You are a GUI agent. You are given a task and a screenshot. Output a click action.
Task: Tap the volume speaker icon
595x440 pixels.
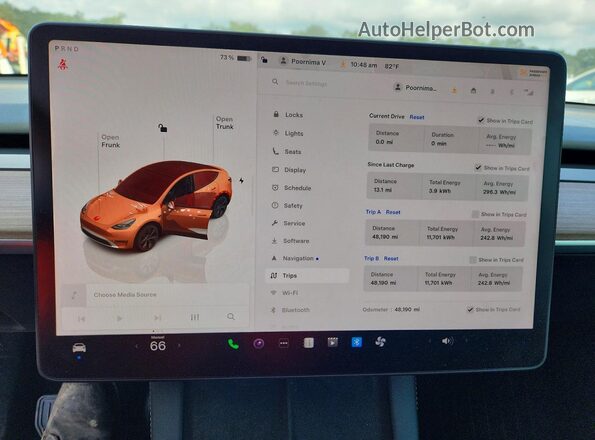point(447,341)
